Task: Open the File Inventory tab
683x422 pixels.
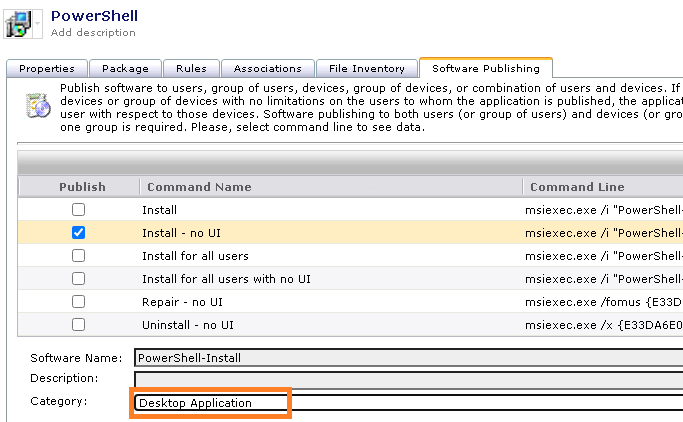Action: (x=367, y=69)
